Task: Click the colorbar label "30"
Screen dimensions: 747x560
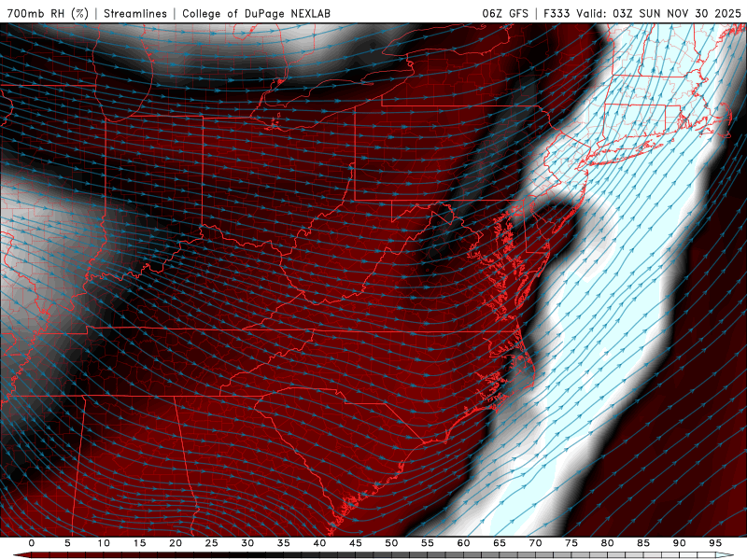Action: (247, 543)
